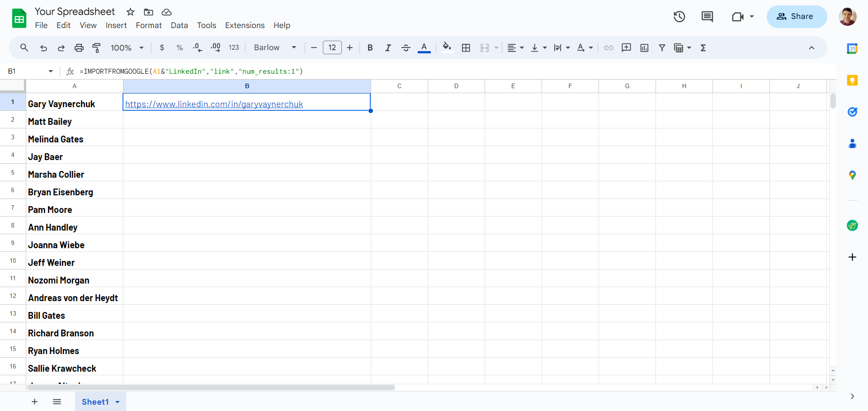The image size is (868, 411).
Task: Click the paint format roller icon
Action: [x=96, y=47]
